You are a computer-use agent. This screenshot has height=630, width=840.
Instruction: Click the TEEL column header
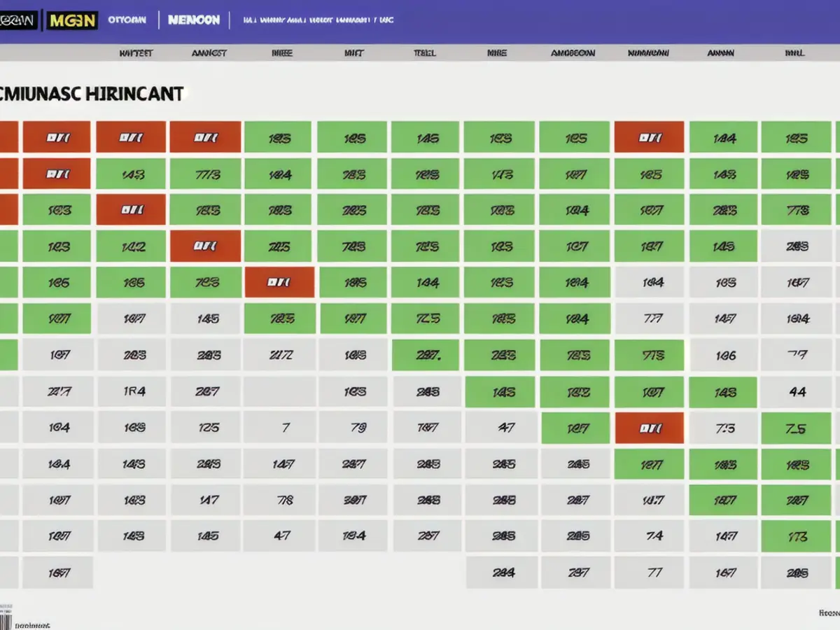tap(425, 52)
